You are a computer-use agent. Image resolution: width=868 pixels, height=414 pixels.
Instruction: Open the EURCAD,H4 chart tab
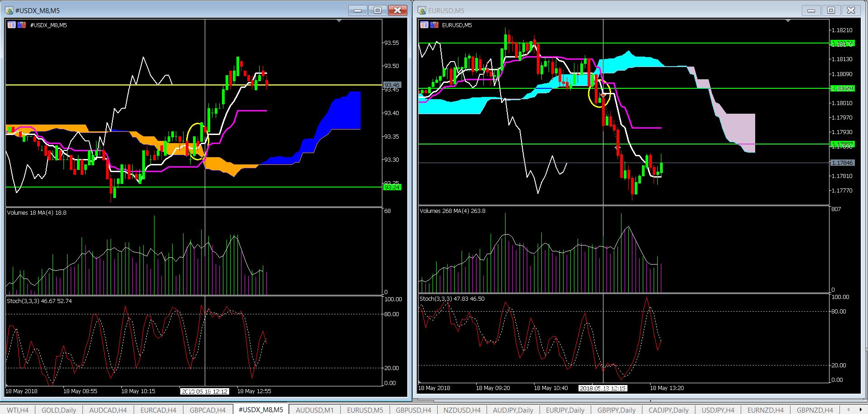click(x=158, y=409)
